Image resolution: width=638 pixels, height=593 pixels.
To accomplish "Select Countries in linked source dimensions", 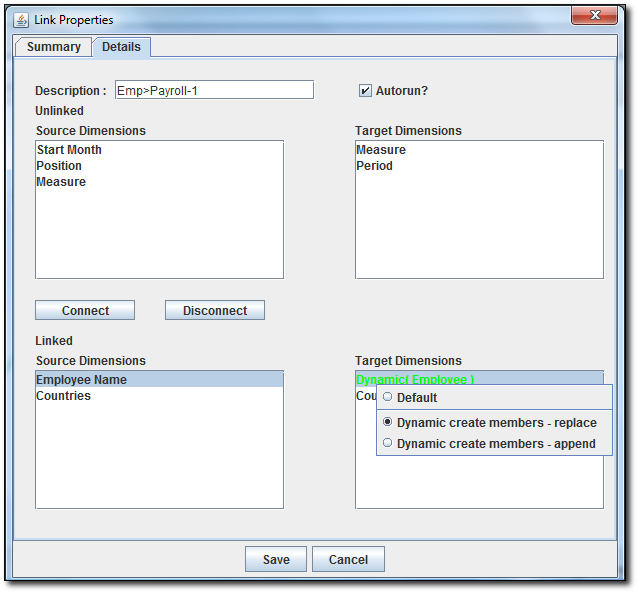I will click(64, 396).
